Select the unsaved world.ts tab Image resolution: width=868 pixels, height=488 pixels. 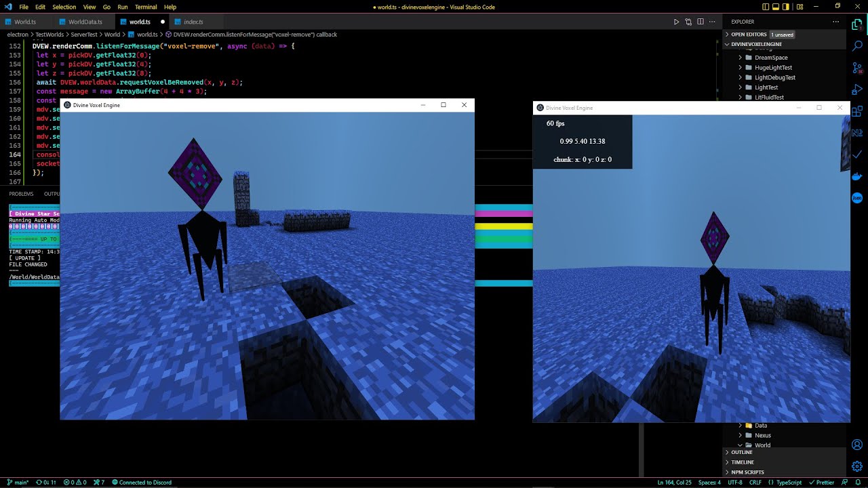(142, 22)
